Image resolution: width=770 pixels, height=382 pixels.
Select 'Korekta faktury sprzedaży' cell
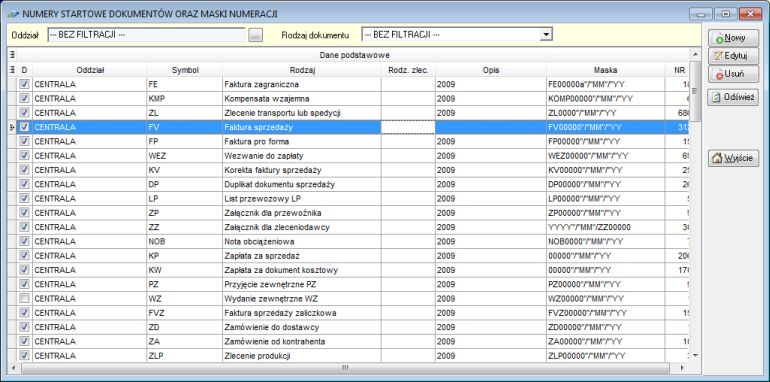point(302,170)
